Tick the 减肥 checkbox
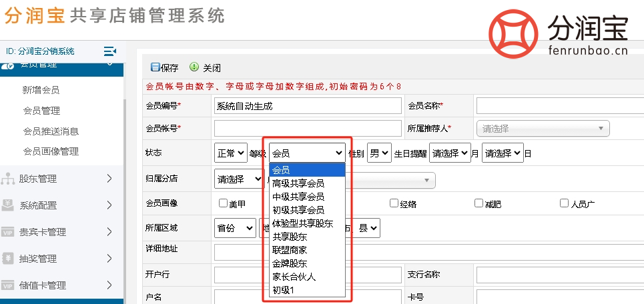Screen dimensions: 644x304 coord(478,203)
